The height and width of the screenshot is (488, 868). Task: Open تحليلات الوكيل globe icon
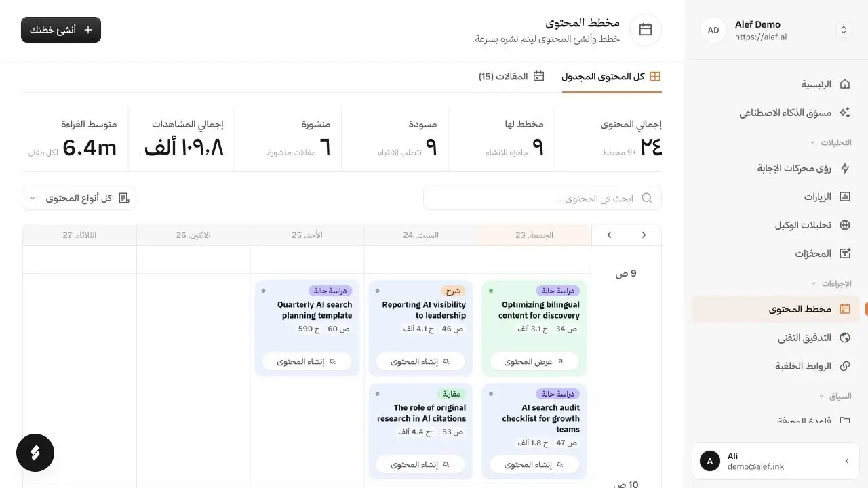(845, 225)
